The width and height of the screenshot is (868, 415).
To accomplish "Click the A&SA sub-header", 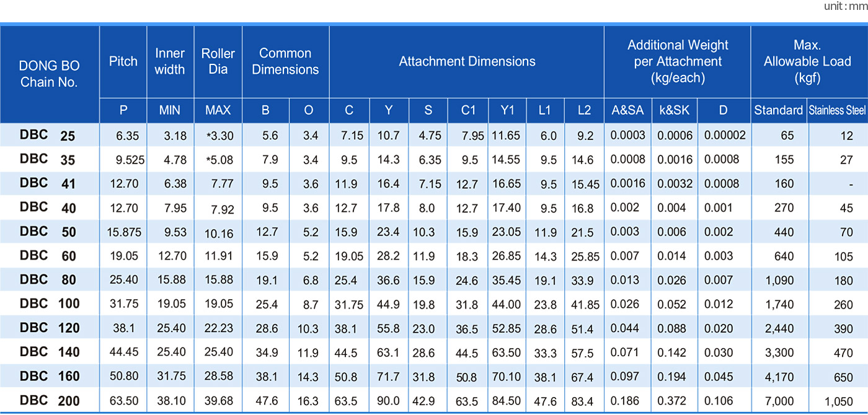I will [627, 110].
